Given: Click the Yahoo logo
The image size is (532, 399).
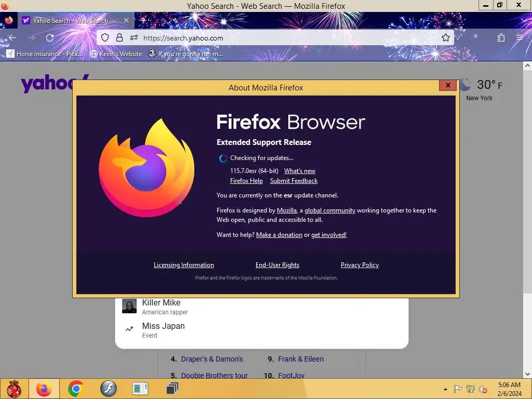Looking at the screenshot, I should (47, 84).
